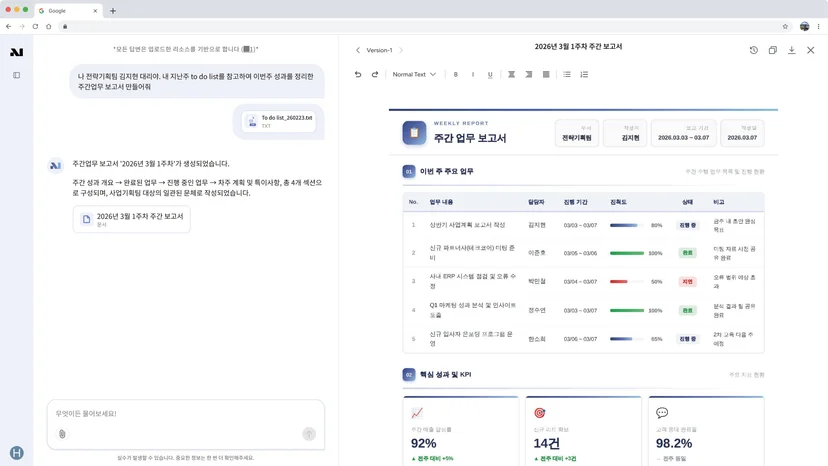Click the 98.2% KPI card value

pos(674,443)
